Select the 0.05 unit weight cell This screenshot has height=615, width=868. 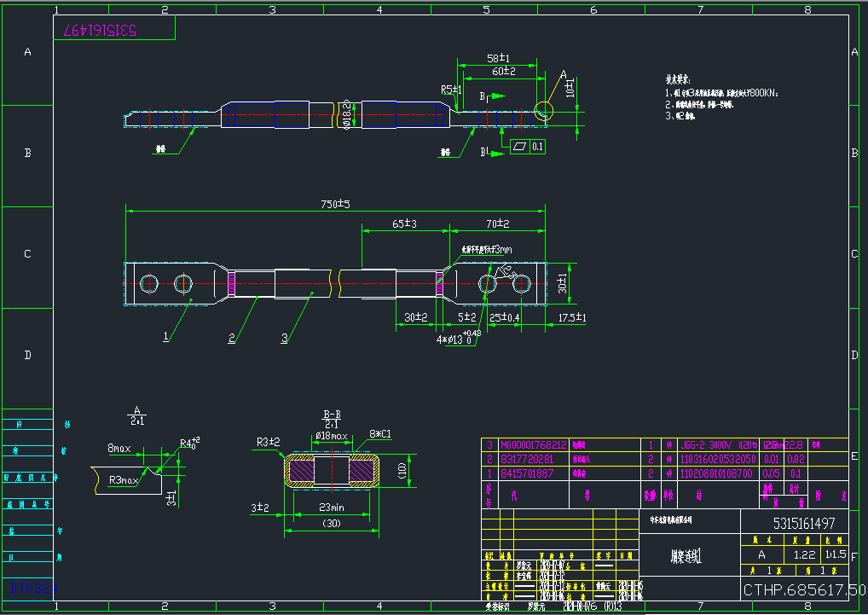[x=771, y=473]
